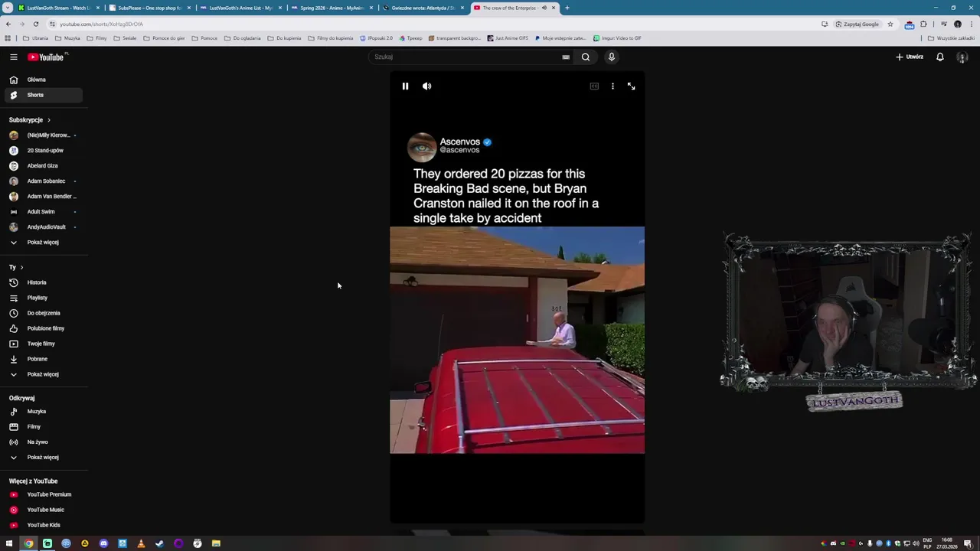Switch to Gwiezdne wrota: Atlantyda tab
This screenshot has height=551, width=980.
[423, 8]
